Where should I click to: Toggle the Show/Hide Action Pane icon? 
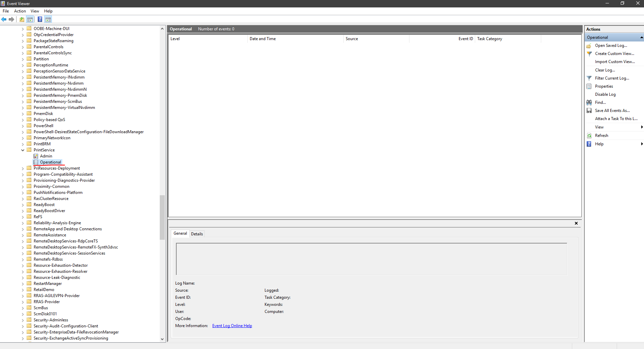click(x=48, y=20)
